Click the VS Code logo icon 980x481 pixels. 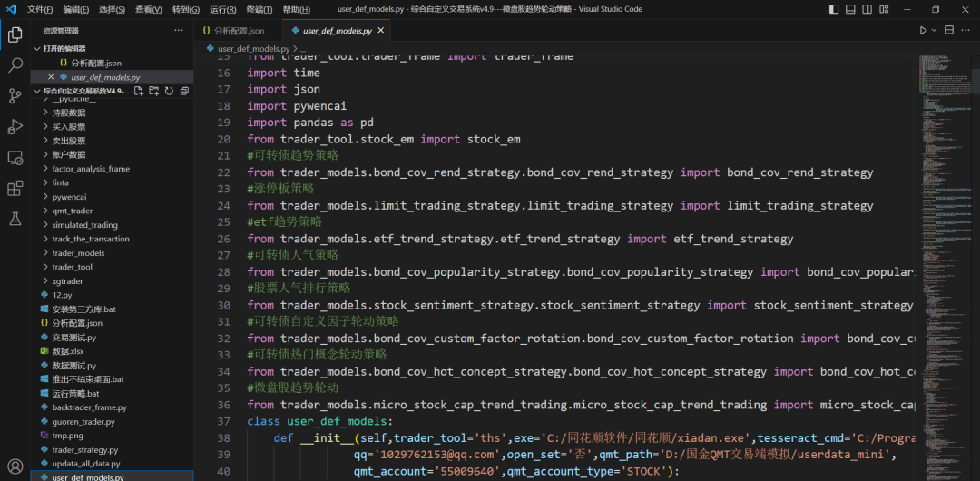coord(11,9)
